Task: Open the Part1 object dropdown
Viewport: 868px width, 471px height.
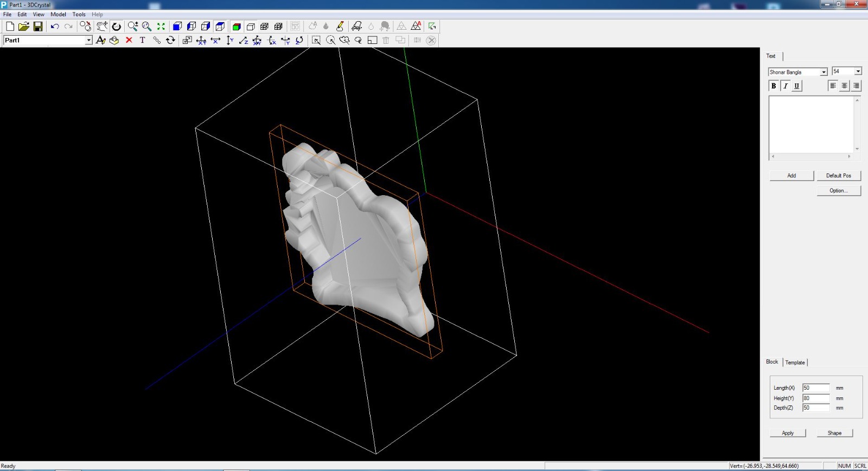Action: click(88, 40)
